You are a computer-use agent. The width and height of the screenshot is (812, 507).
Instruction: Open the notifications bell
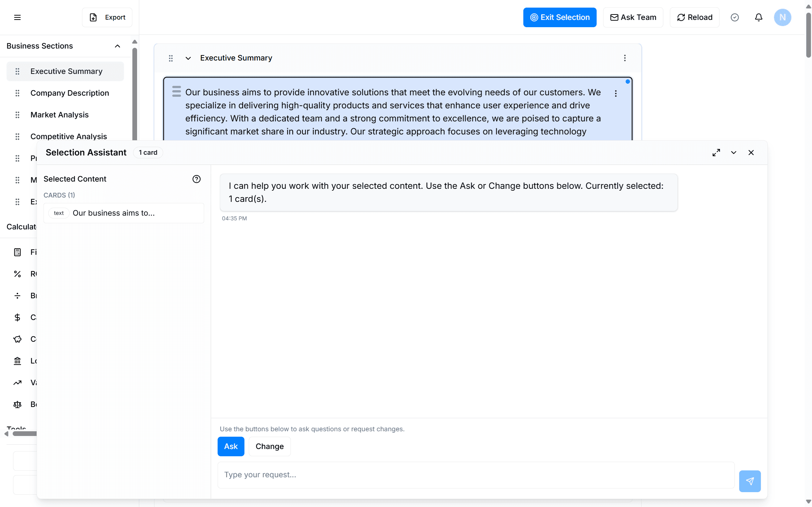(x=758, y=17)
